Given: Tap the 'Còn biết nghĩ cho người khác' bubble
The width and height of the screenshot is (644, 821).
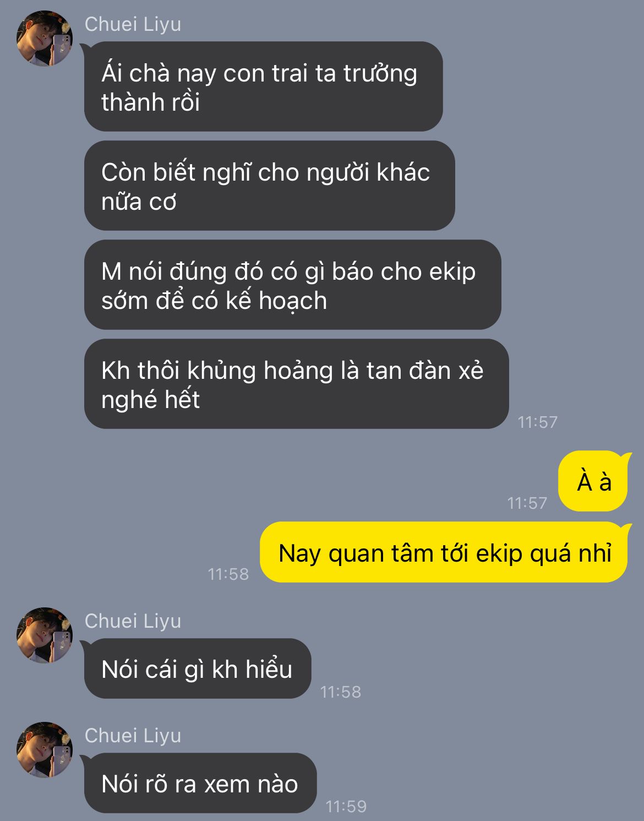Looking at the screenshot, I should [x=269, y=186].
